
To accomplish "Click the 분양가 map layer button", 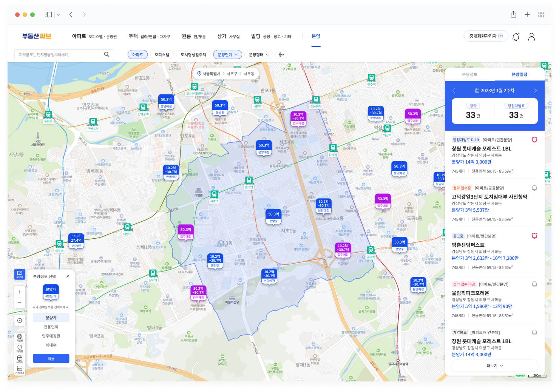I will click(20, 274).
